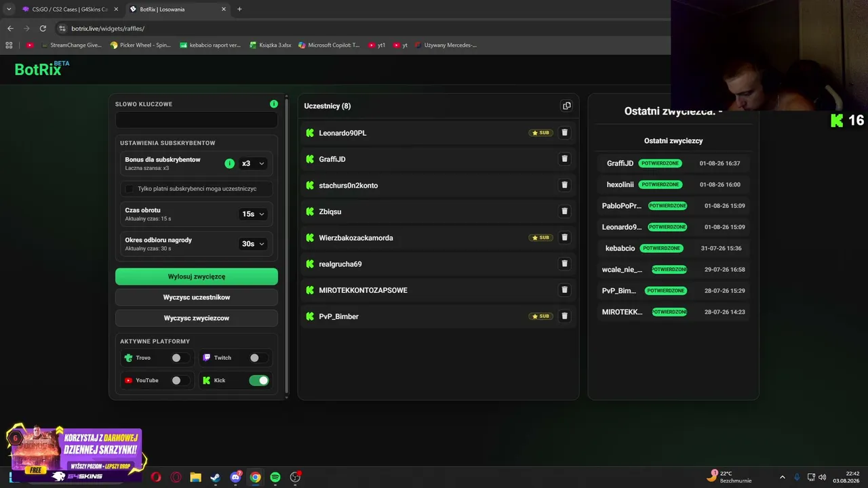Close the BotRix | Losowania tab
Image resolution: width=868 pixels, height=488 pixels.
224,9
